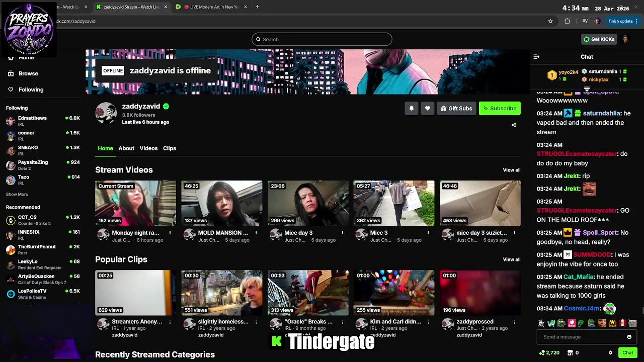Open CCT_CS recommended channel
Image resolution: width=644 pixels, height=362 pixels.
click(x=43, y=220)
